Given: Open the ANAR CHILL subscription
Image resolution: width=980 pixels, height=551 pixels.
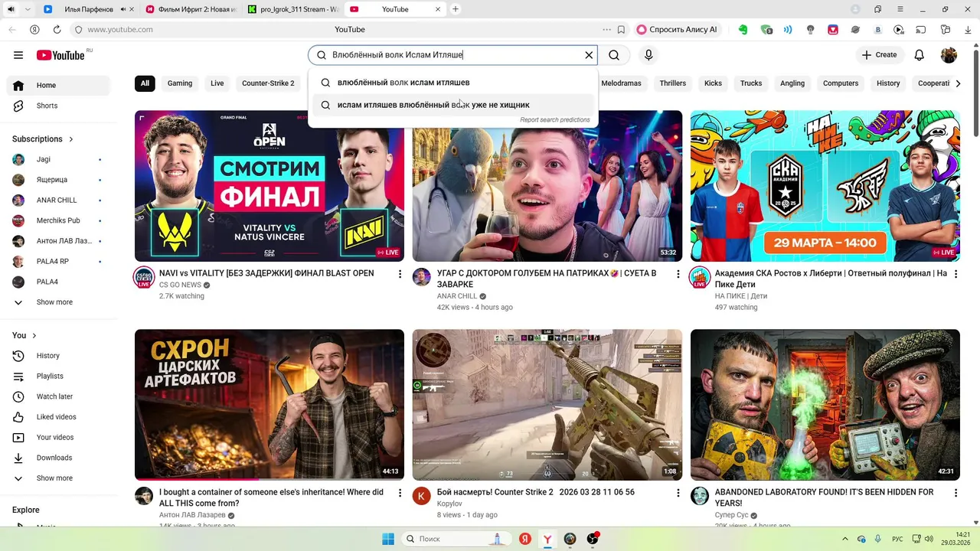Looking at the screenshot, I should [x=58, y=200].
